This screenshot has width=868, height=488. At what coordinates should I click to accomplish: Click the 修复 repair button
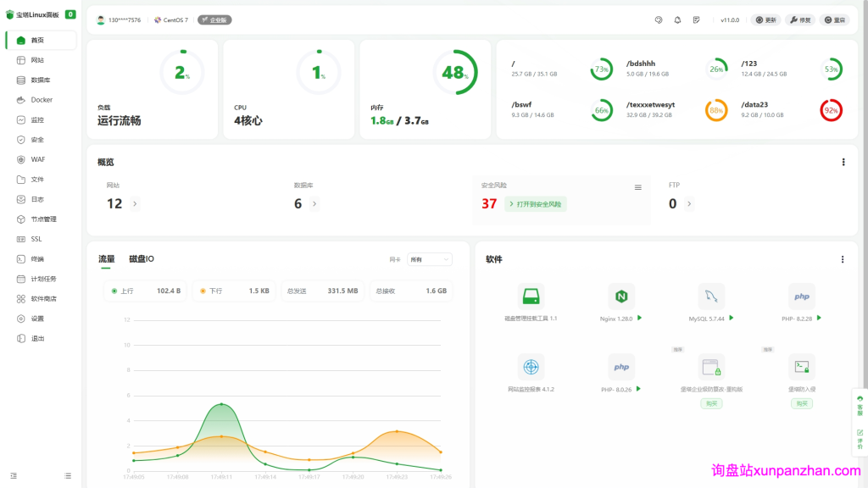[x=799, y=19]
